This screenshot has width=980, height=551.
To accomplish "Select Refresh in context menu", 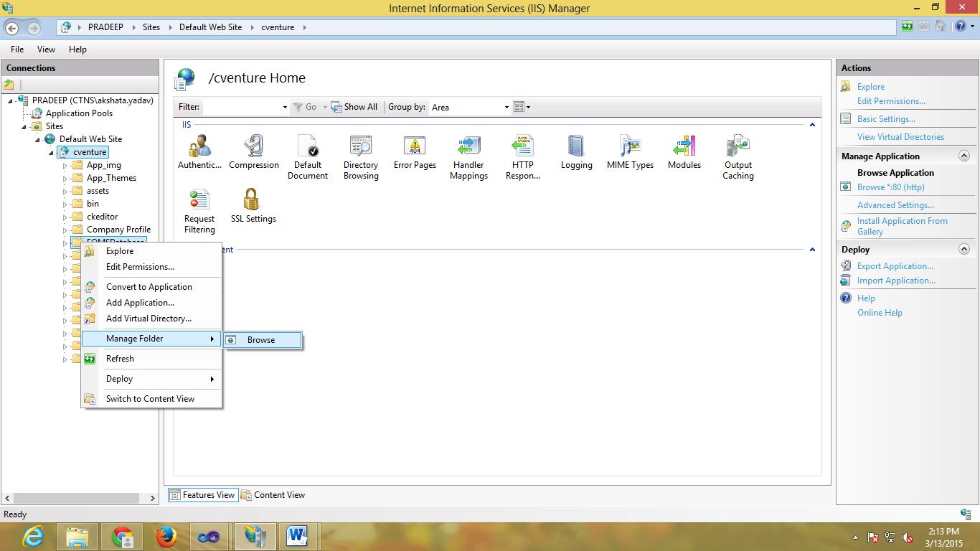I will [151, 359].
